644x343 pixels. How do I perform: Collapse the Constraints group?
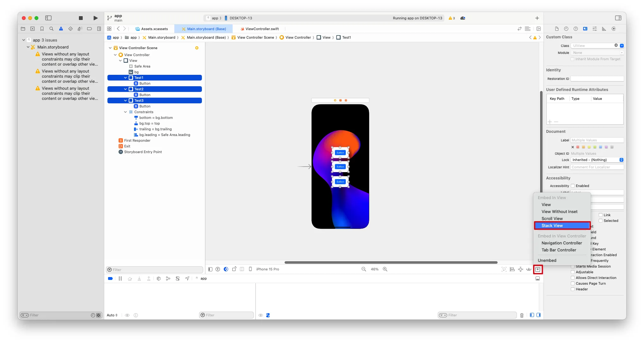point(126,112)
